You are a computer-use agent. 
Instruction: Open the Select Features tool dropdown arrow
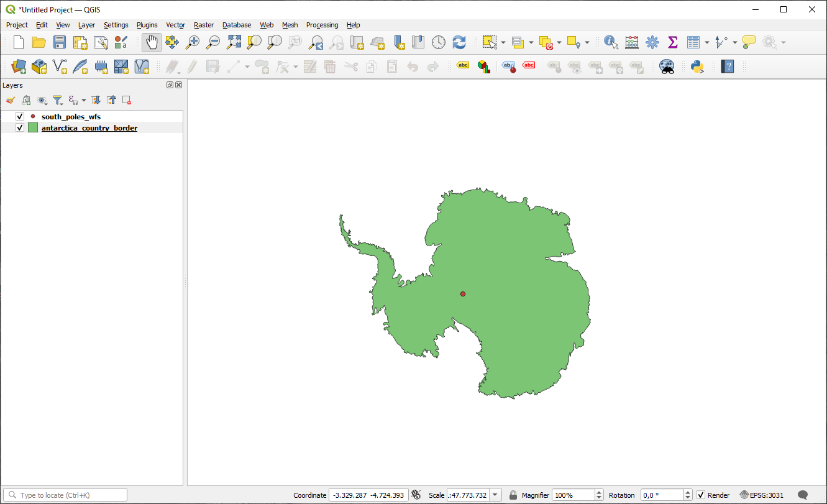click(x=503, y=42)
